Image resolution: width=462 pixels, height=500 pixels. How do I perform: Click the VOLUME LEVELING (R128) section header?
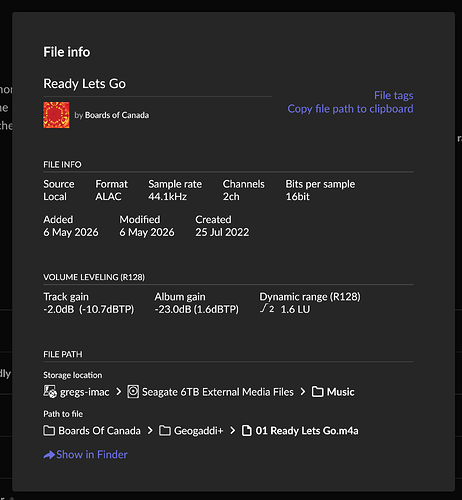point(94,277)
